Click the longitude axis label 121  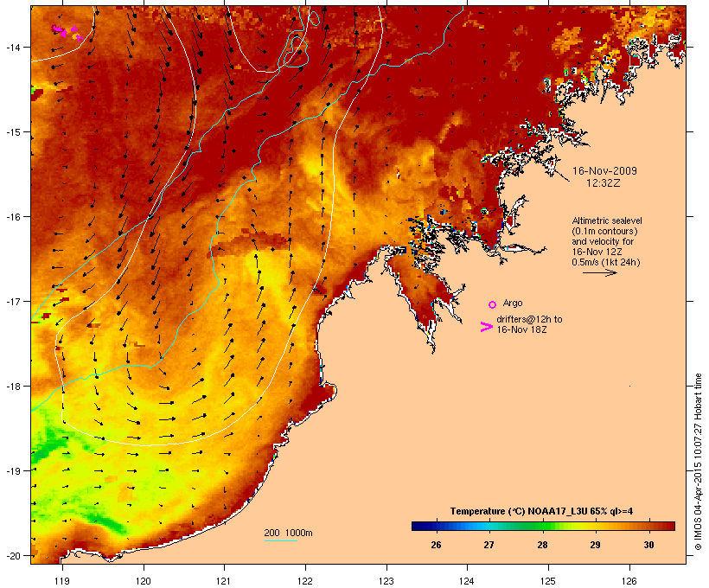[224, 581]
